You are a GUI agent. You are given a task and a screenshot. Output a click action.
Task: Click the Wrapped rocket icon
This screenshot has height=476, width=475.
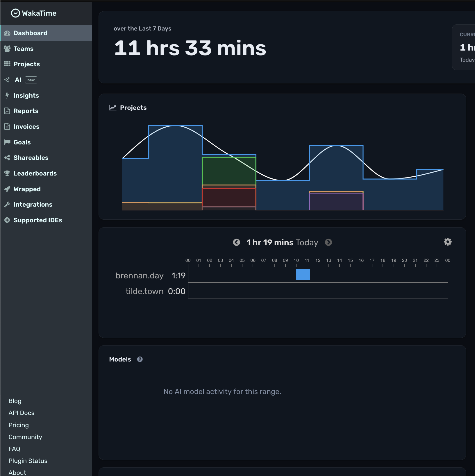(x=7, y=189)
